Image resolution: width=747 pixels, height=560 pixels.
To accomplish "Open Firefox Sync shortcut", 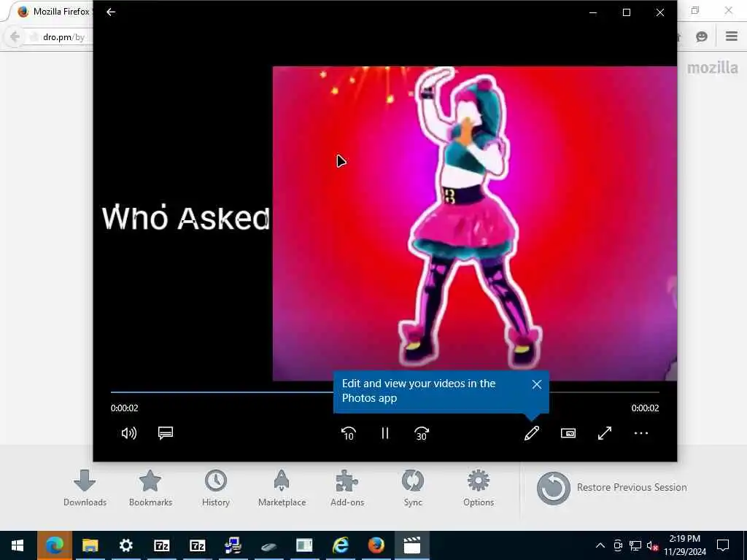I will point(413,488).
